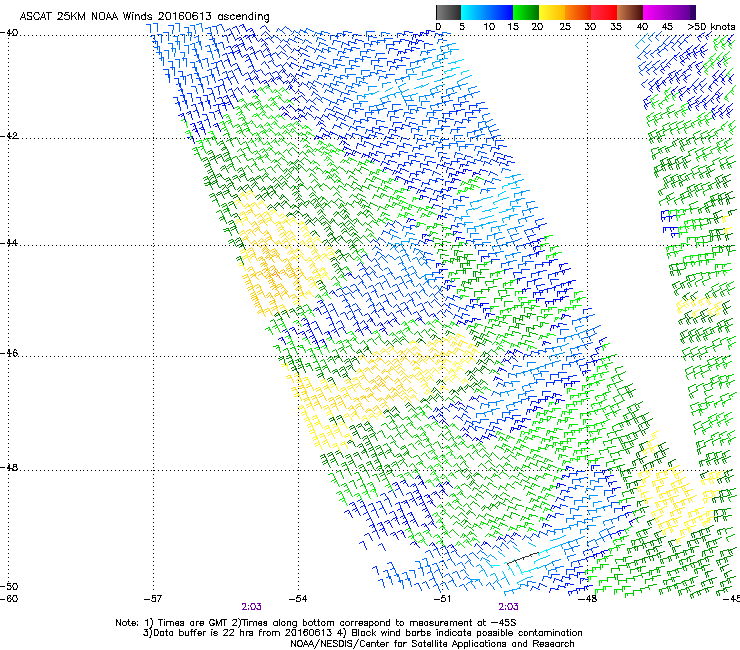This screenshot has width=740, height=650.
Task: Select the "-42" latitude axis label
Action: pyautogui.click(x=9, y=136)
